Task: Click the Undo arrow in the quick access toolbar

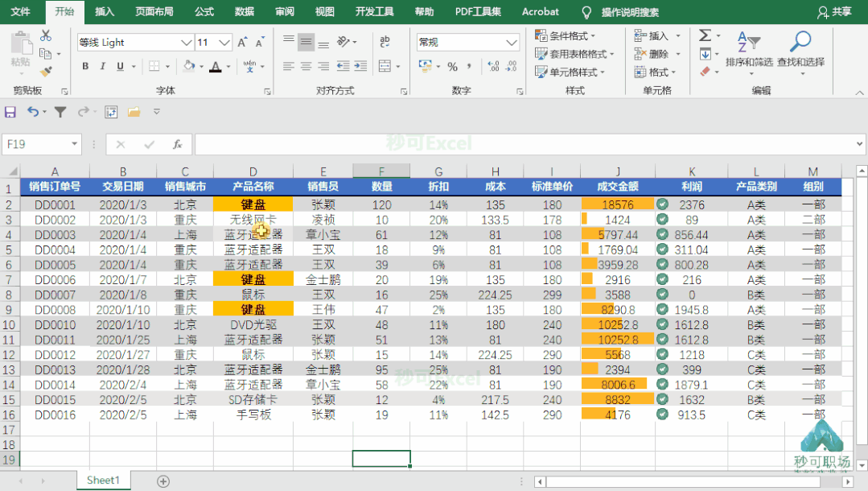Action: click(x=33, y=112)
